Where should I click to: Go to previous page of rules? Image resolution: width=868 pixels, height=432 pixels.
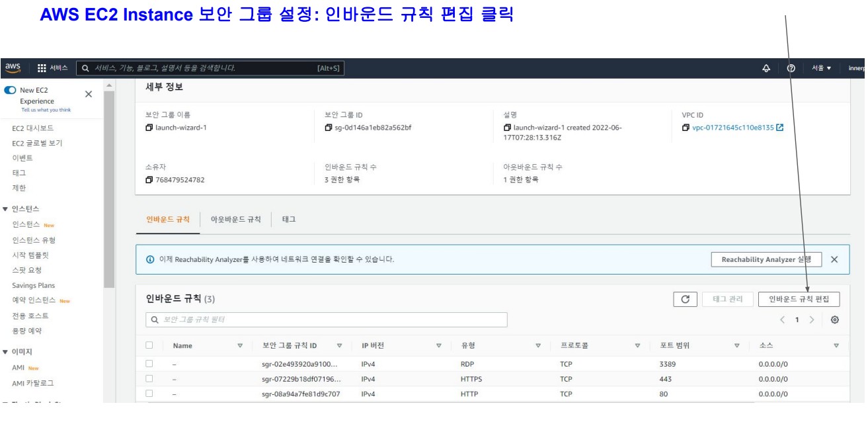tap(782, 320)
